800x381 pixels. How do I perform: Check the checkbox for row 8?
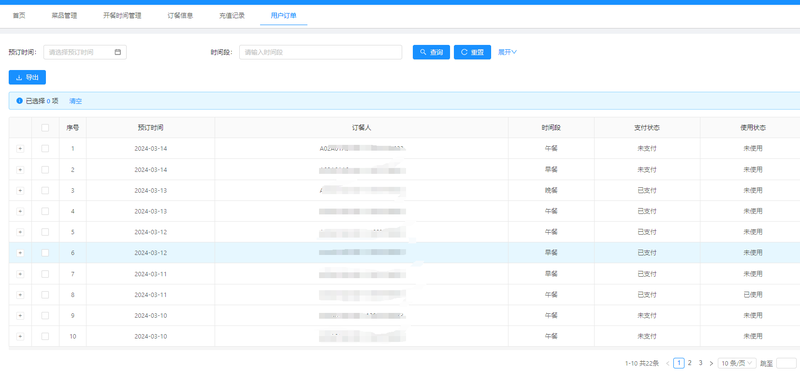click(45, 295)
